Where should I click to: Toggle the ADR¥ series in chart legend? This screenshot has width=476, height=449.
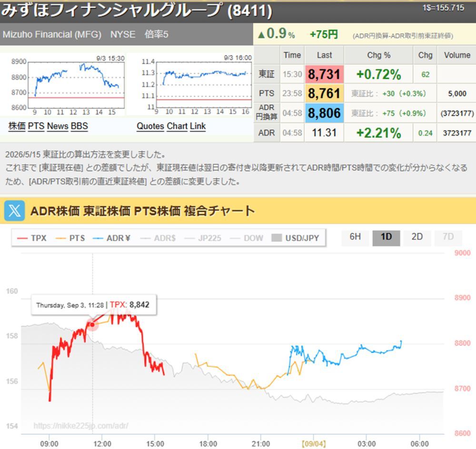point(111,238)
